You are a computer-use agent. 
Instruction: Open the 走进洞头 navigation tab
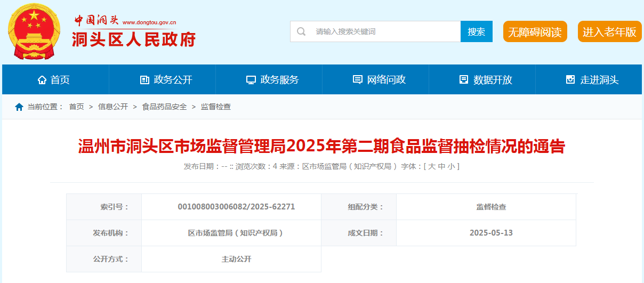[x=589, y=79]
